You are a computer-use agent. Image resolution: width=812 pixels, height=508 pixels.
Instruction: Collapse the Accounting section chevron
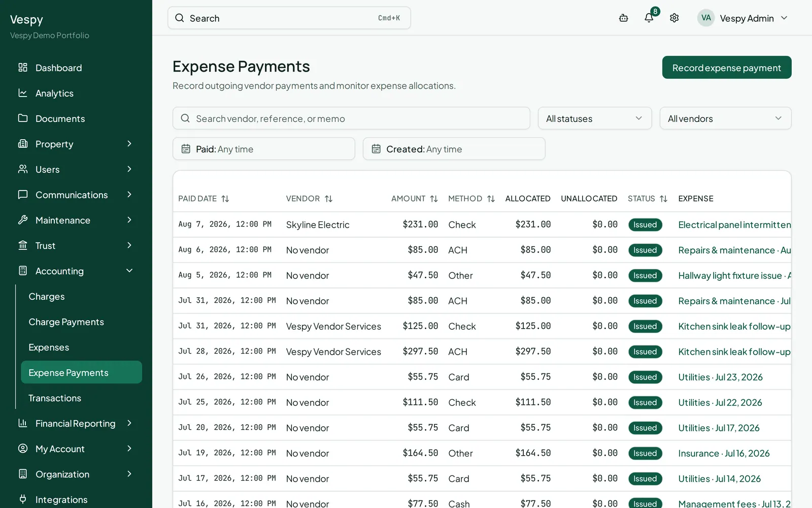point(129,271)
